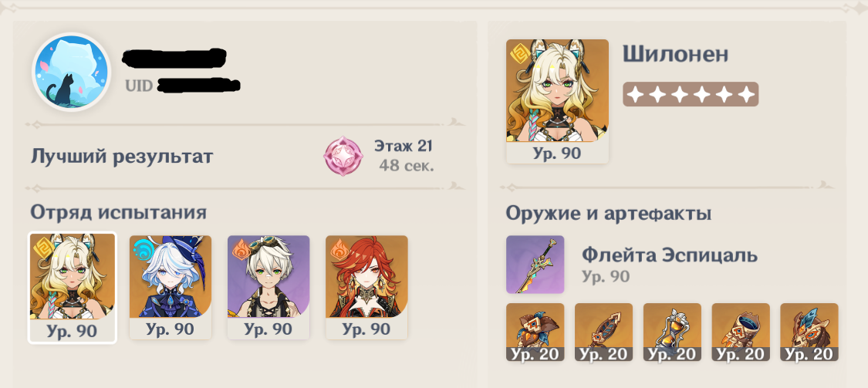Inspect the flower artifact icon

pos(535,332)
